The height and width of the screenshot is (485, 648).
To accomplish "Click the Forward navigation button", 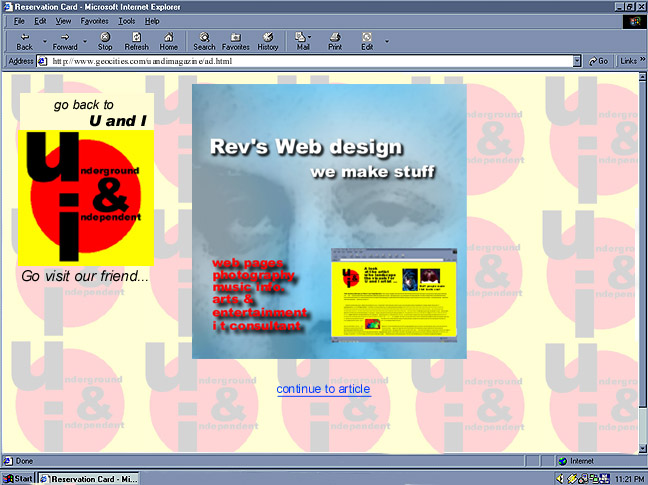I will click(65, 40).
